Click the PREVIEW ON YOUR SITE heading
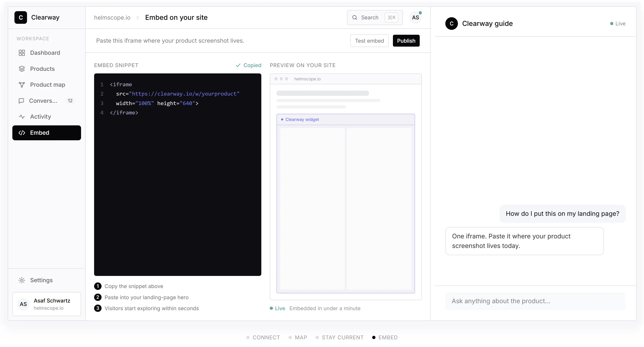 click(303, 65)
